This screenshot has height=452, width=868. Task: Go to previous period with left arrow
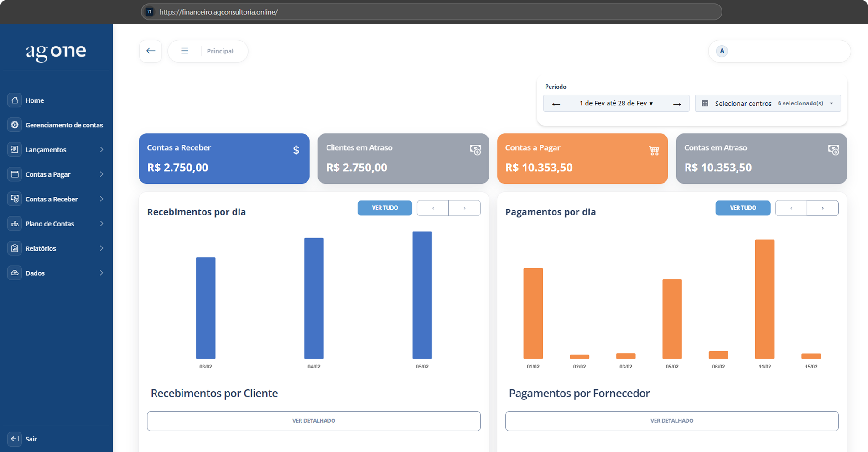(x=556, y=104)
